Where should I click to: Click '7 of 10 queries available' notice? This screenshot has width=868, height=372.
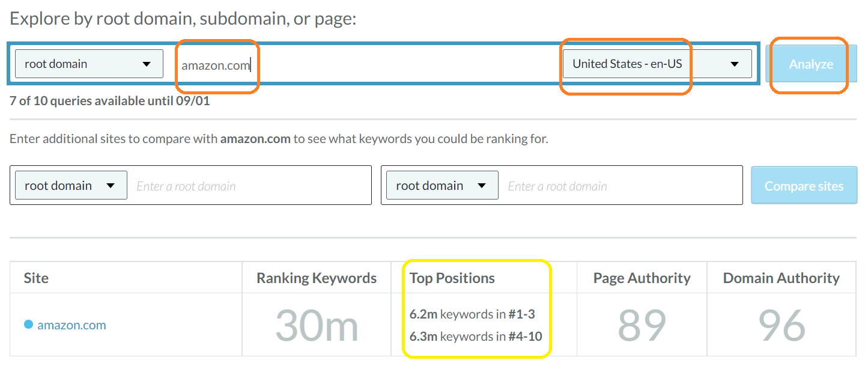click(110, 101)
